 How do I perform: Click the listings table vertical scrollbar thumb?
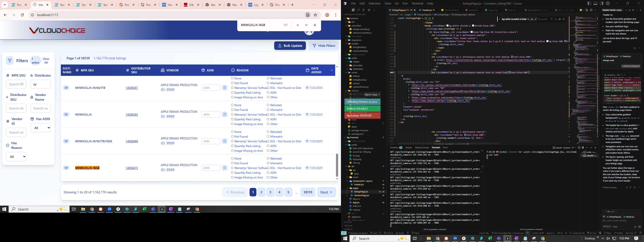[337, 165]
